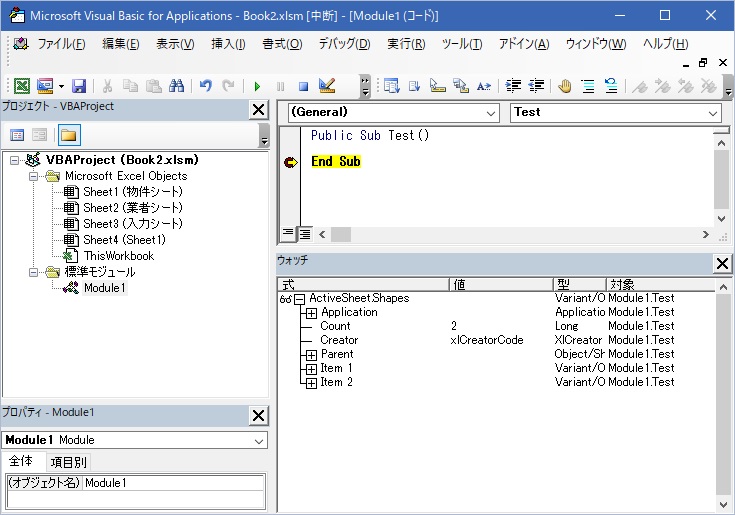The width and height of the screenshot is (735, 515).
Task: Click View Object icon in project pane
Action: click(39, 135)
